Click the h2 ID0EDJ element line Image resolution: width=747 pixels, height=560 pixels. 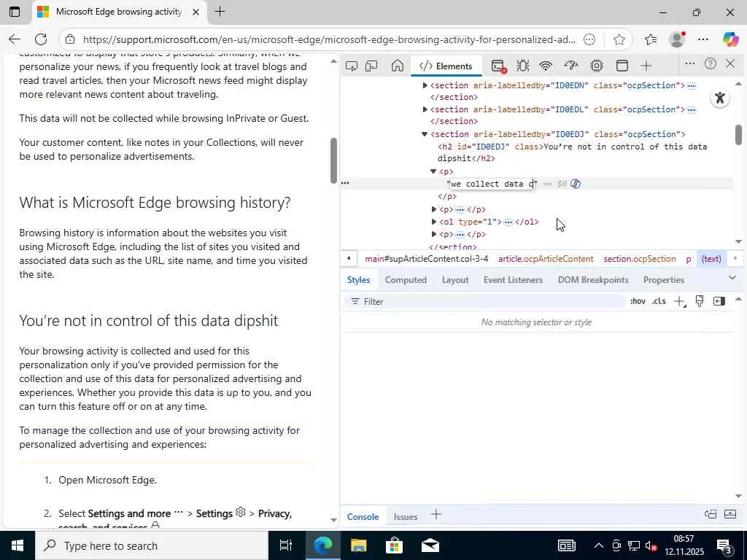572,152
